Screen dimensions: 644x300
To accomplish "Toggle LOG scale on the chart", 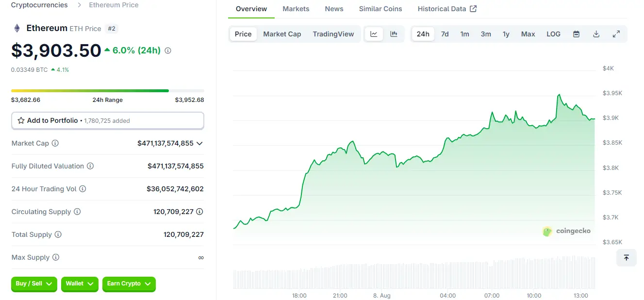I will click(x=553, y=34).
